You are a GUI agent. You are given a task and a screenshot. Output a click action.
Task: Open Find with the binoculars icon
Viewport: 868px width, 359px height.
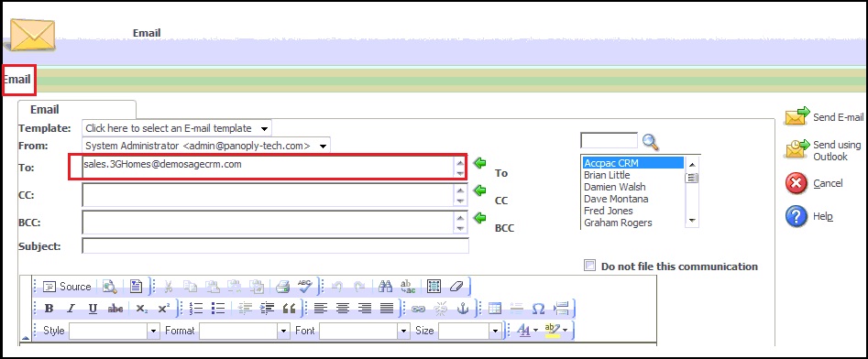[386, 287]
